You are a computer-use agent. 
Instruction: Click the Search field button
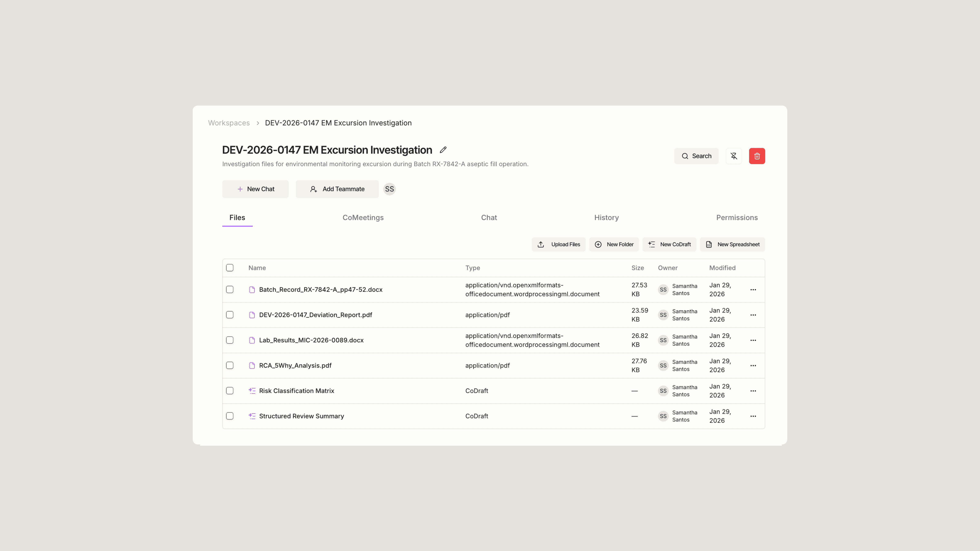pos(696,156)
